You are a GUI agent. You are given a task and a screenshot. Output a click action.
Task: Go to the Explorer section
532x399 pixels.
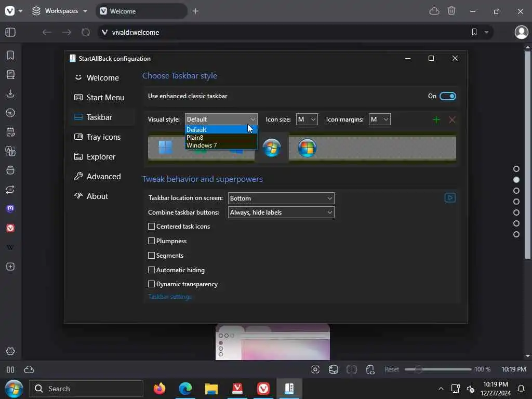click(x=102, y=157)
